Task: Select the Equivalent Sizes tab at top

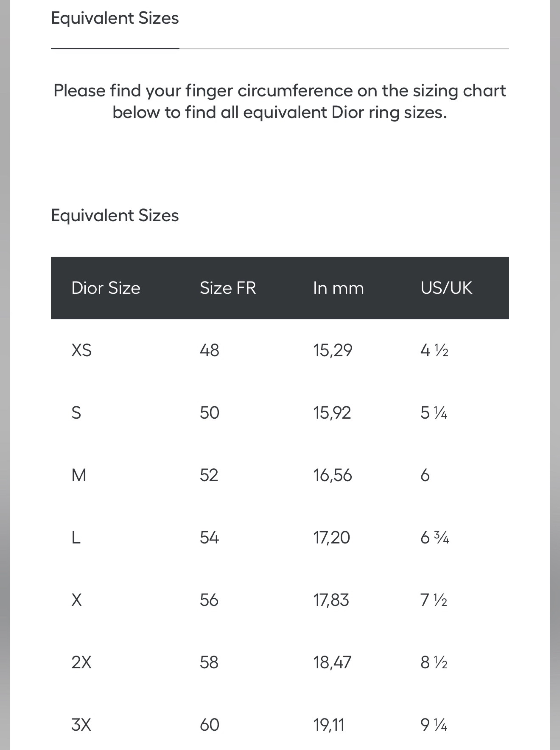Action: [x=115, y=18]
